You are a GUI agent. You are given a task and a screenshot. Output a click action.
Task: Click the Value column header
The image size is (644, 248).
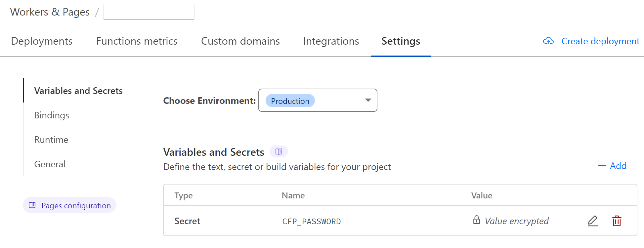(482, 195)
